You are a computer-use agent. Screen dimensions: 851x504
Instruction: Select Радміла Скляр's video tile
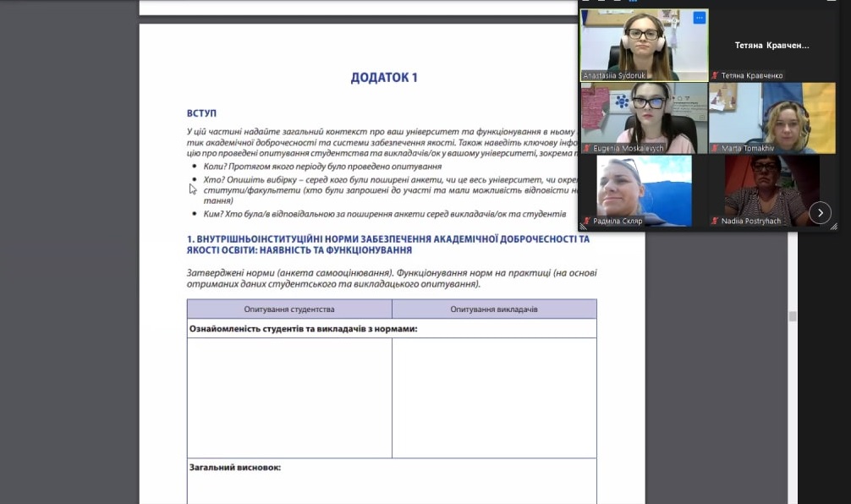(x=645, y=190)
